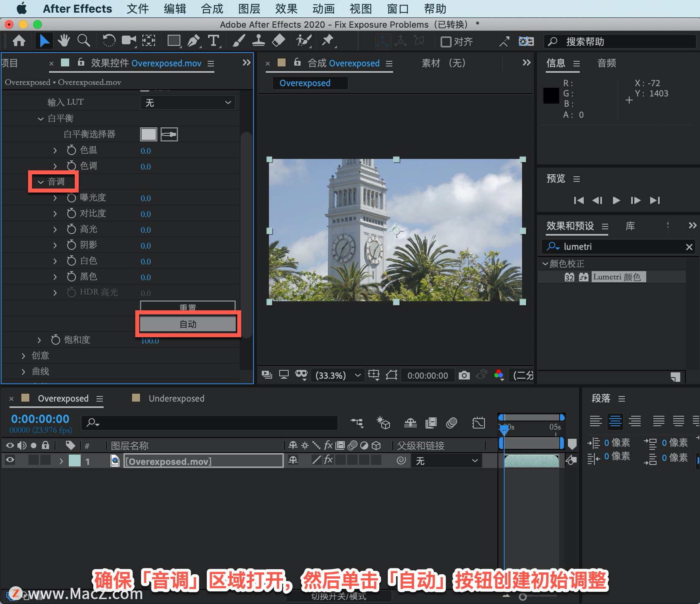The width and height of the screenshot is (700, 604).
Task: Collapse the 颜色校正 effects category
Action: pyautogui.click(x=545, y=263)
